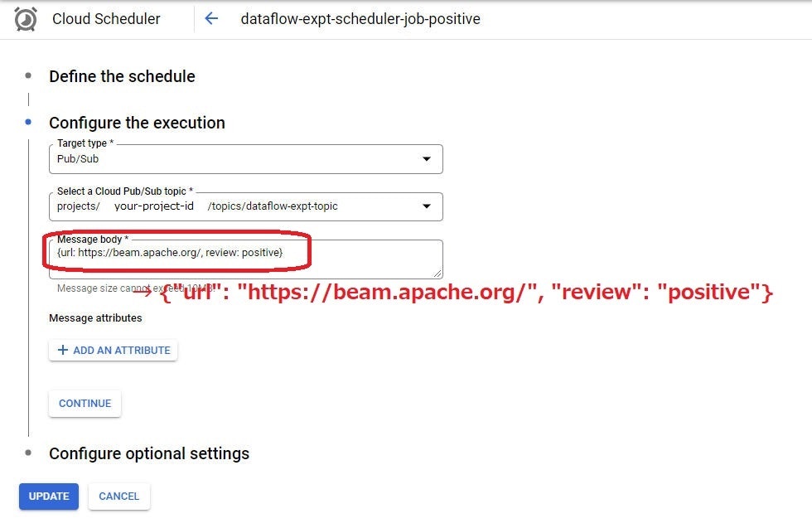The height and width of the screenshot is (528, 812).
Task: Click the Message attributes label
Action: click(95, 317)
